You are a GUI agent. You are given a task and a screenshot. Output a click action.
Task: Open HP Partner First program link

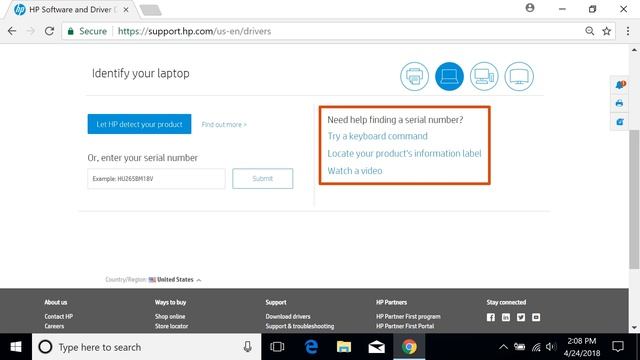point(408,316)
